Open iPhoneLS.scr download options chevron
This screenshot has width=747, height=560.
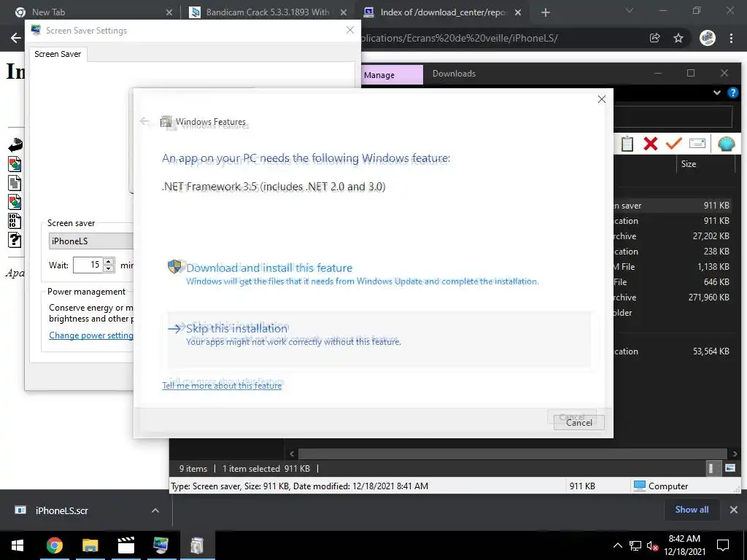pyautogui.click(x=155, y=510)
